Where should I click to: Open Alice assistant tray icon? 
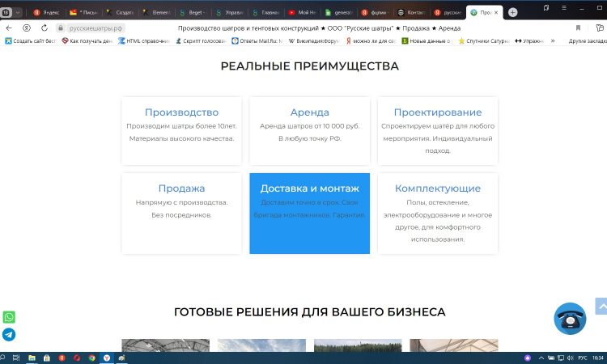pos(527,358)
